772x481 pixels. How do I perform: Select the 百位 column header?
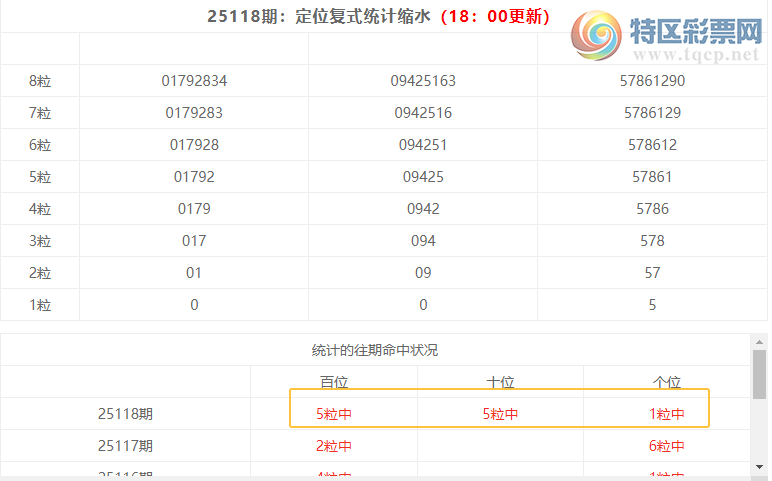(x=334, y=382)
